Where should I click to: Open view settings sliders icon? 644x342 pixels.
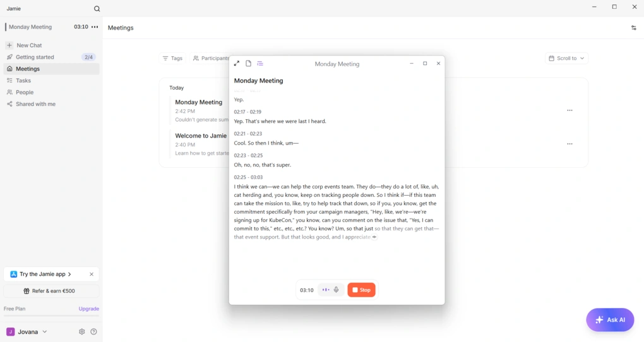click(634, 28)
